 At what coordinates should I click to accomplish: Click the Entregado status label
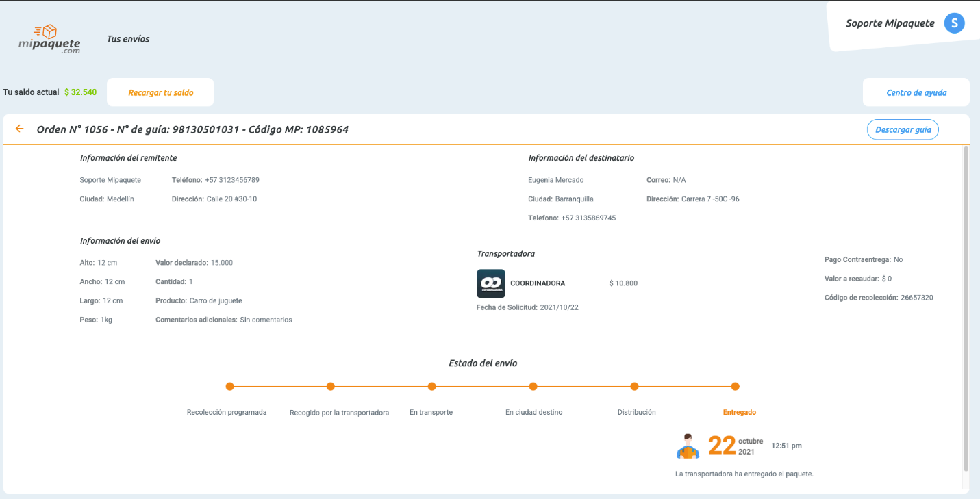coord(740,413)
